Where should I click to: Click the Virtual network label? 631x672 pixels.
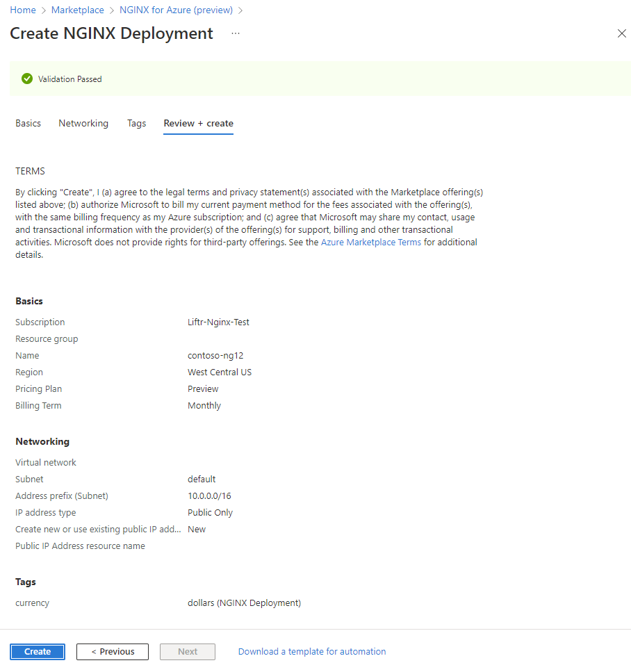(x=46, y=462)
